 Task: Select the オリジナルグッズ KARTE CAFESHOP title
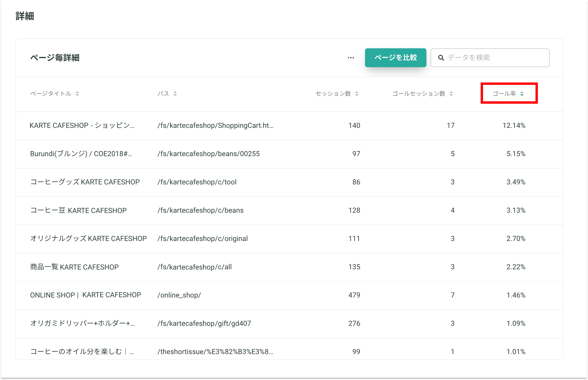coord(88,239)
